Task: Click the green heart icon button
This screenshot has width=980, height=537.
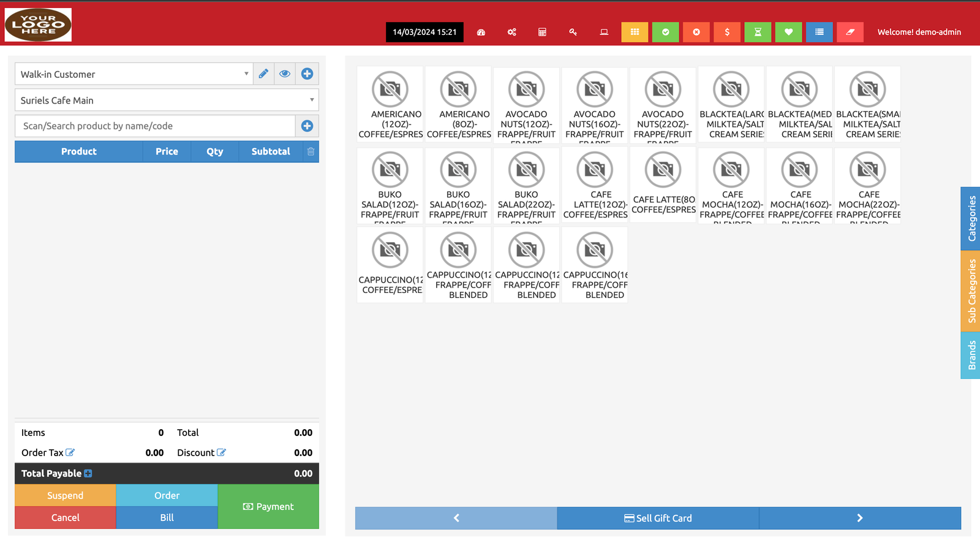Action: [788, 32]
